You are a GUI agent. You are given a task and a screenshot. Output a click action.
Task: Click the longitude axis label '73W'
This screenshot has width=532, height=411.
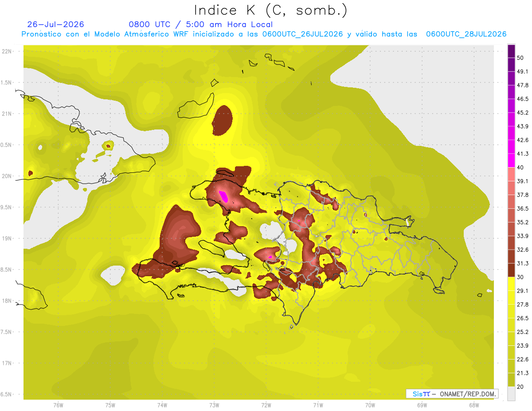pos(214,405)
